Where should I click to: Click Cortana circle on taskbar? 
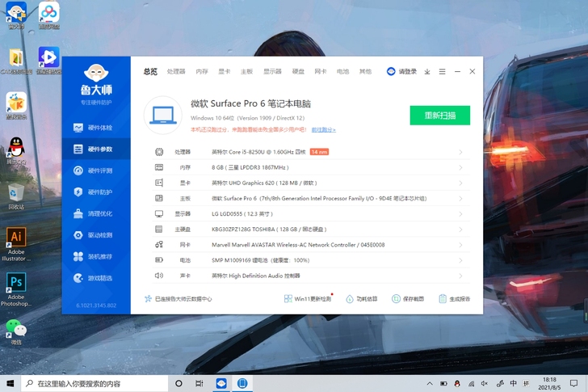(x=178, y=383)
